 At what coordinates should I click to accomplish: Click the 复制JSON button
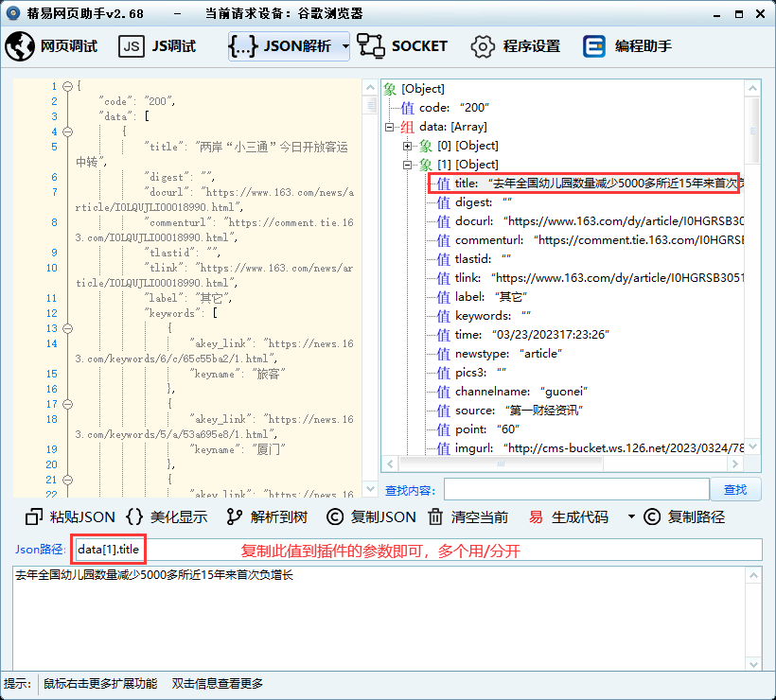tap(371, 517)
